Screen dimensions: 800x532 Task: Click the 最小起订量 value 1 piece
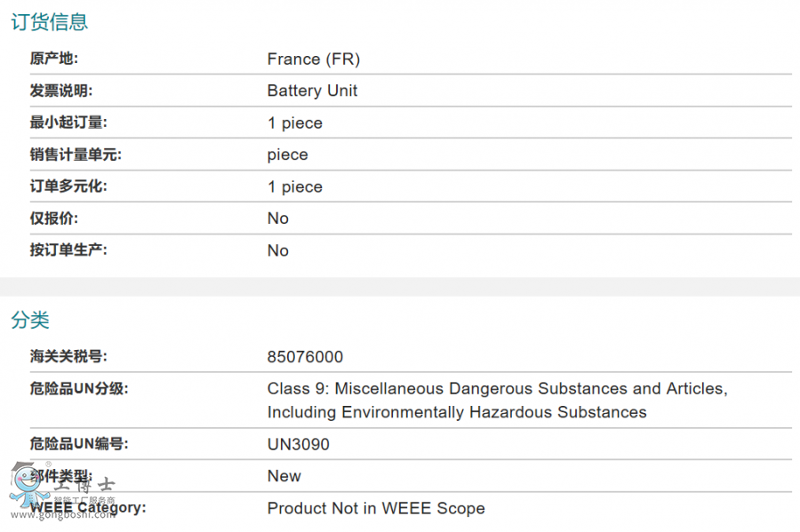(x=294, y=123)
